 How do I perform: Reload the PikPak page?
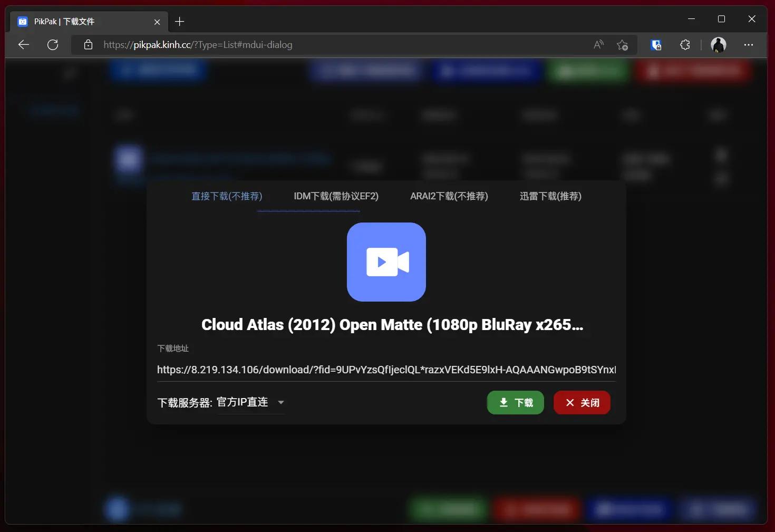click(x=53, y=45)
